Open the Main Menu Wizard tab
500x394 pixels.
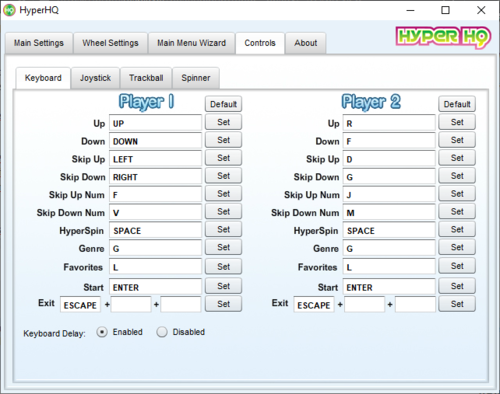(x=191, y=43)
